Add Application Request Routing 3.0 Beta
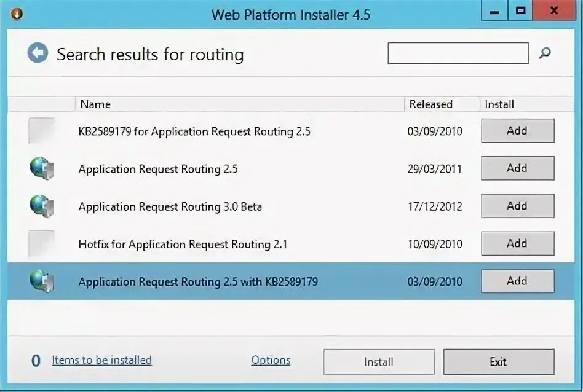This screenshot has width=583, height=392. [518, 205]
